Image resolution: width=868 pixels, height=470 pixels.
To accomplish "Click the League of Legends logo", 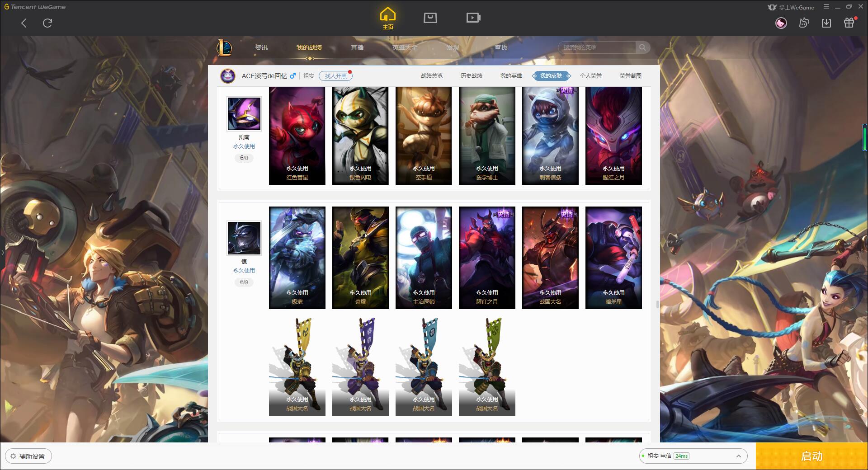I will tap(224, 47).
